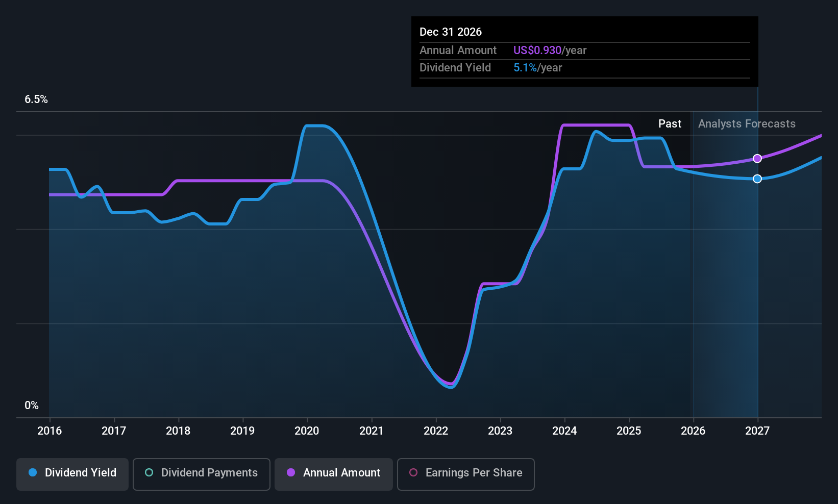
Task: Click the Dividend Payments circle icon
Action: (x=149, y=473)
